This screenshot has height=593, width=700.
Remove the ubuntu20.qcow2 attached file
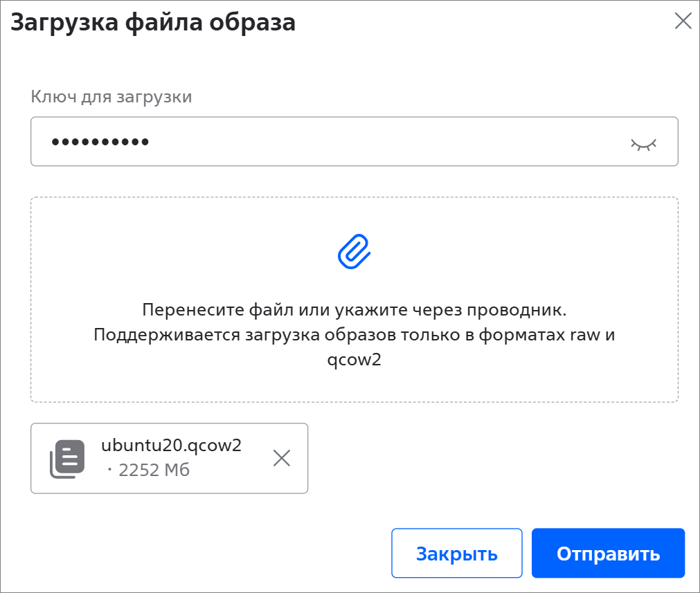coord(282,458)
